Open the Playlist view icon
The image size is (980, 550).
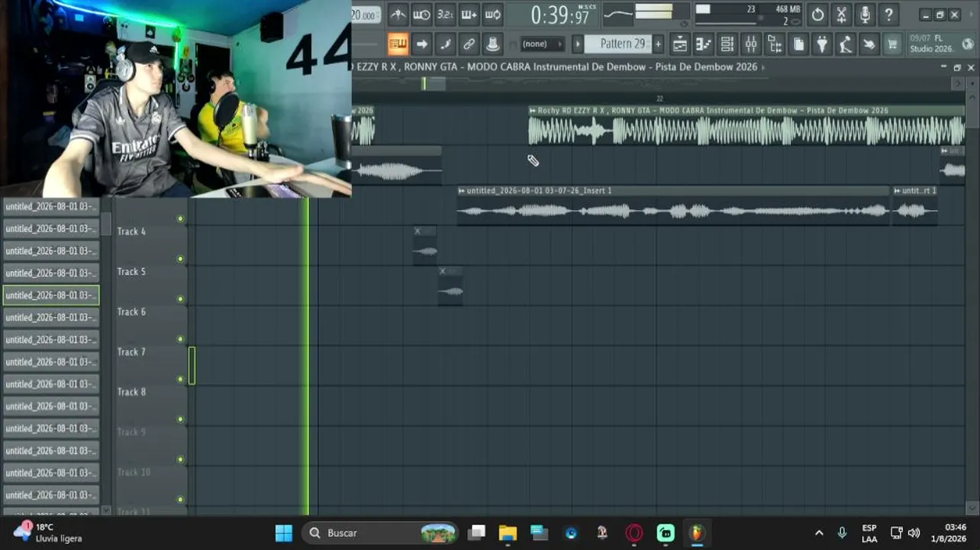(679, 44)
